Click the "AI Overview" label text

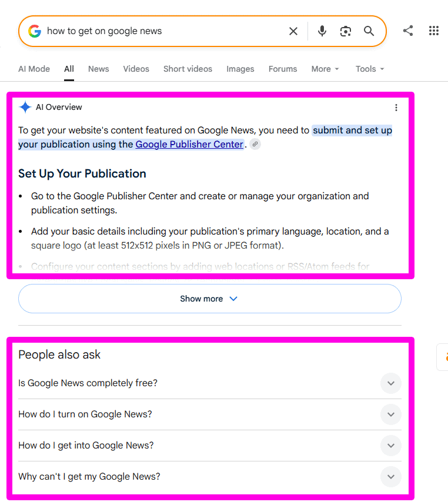pyautogui.click(x=59, y=107)
